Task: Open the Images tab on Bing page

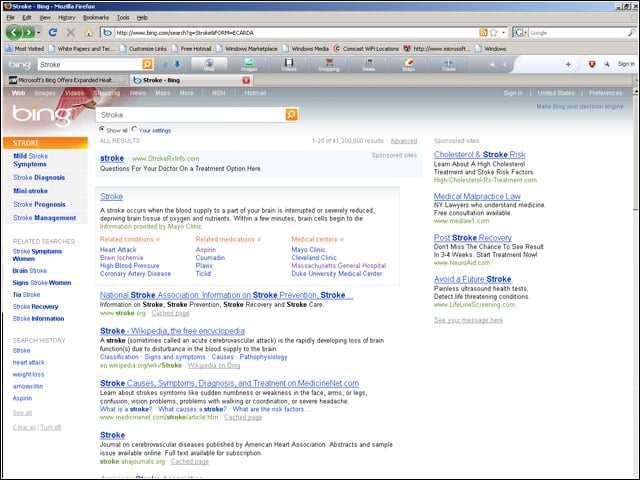Action: click(x=45, y=93)
